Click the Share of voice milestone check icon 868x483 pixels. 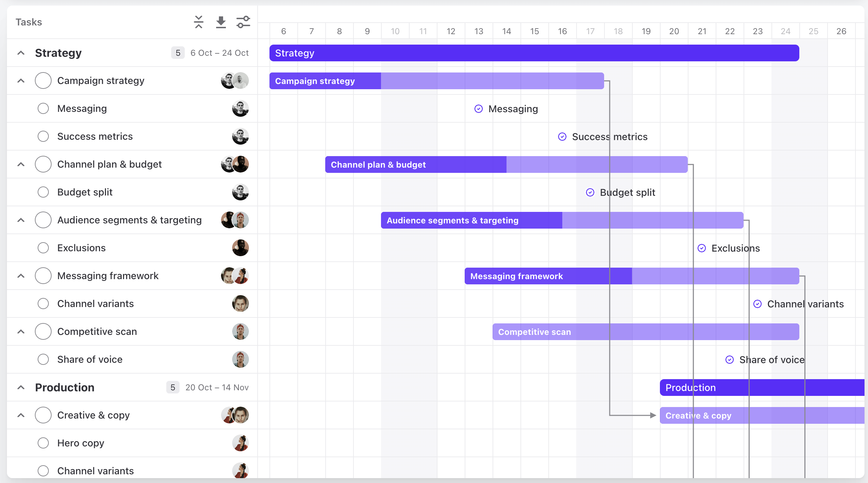point(730,360)
